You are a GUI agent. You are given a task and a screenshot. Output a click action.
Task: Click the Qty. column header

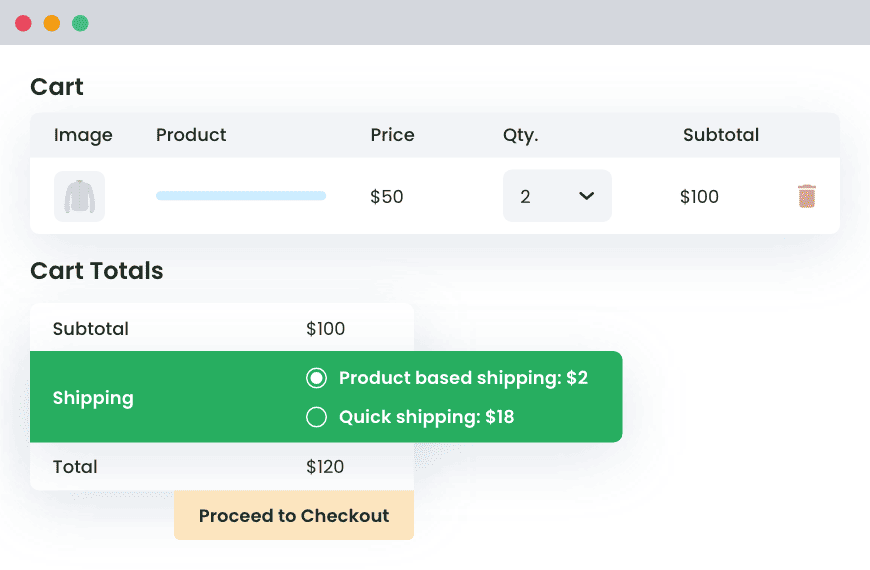(x=520, y=135)
